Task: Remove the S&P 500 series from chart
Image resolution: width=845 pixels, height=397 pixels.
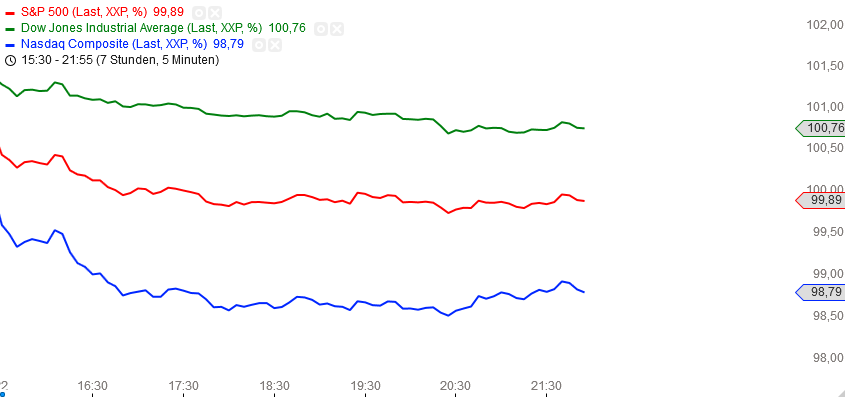Action: pos(214,13)
